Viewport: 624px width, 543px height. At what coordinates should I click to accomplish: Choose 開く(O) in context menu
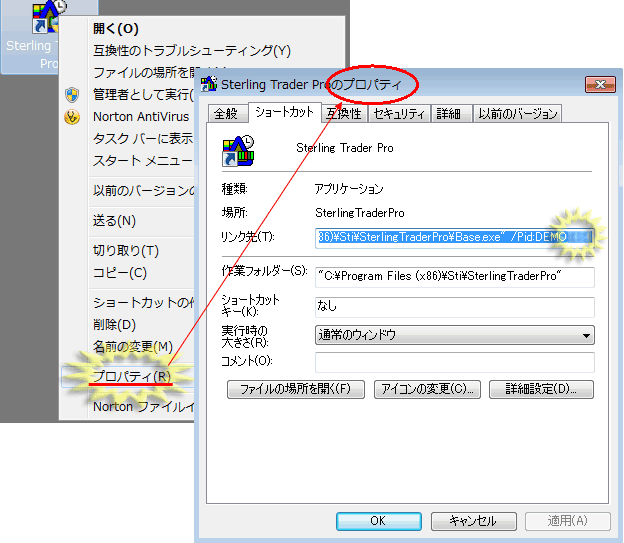(116, 29)
